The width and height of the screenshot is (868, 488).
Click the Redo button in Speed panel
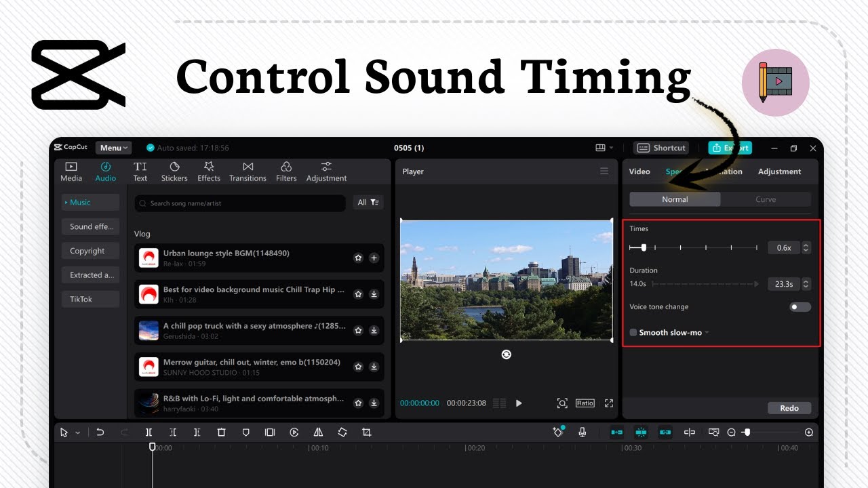[789, 408]
